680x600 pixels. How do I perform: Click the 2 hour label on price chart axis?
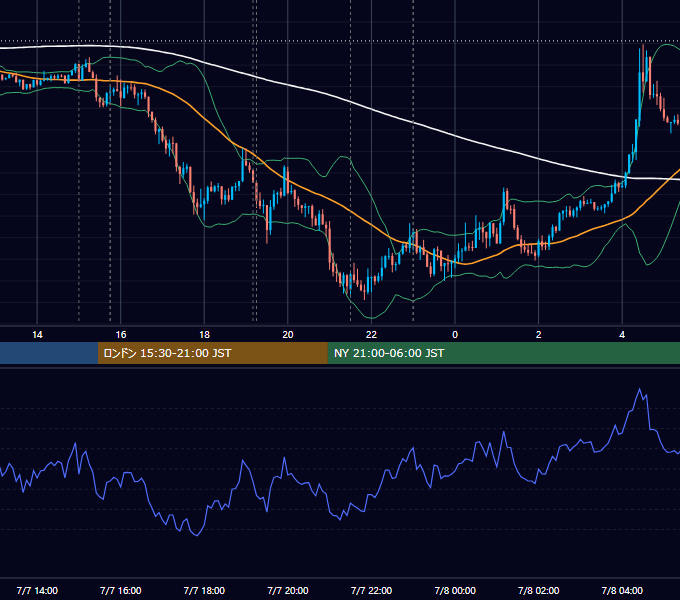(539, 335)
